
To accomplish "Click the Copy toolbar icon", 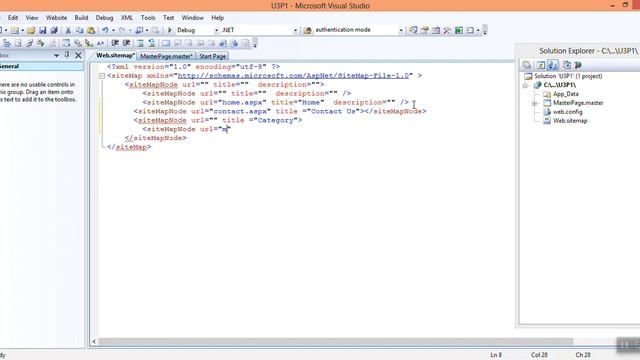I will 80,30.
